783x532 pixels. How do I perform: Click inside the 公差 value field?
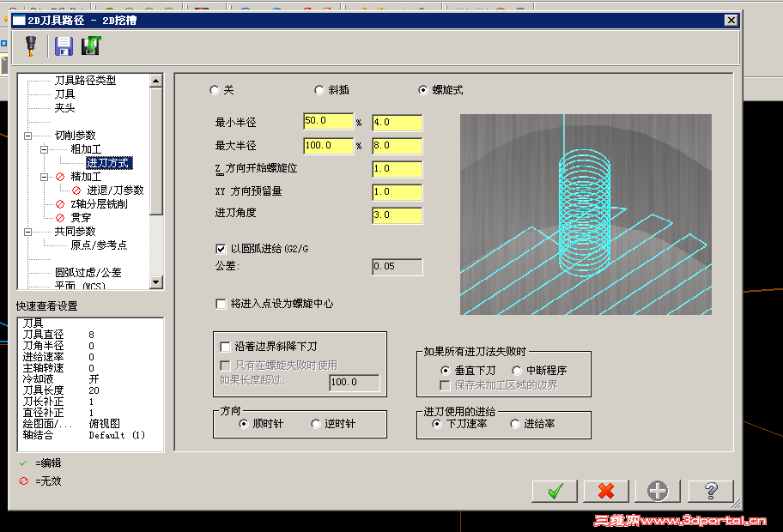point(397,266)
